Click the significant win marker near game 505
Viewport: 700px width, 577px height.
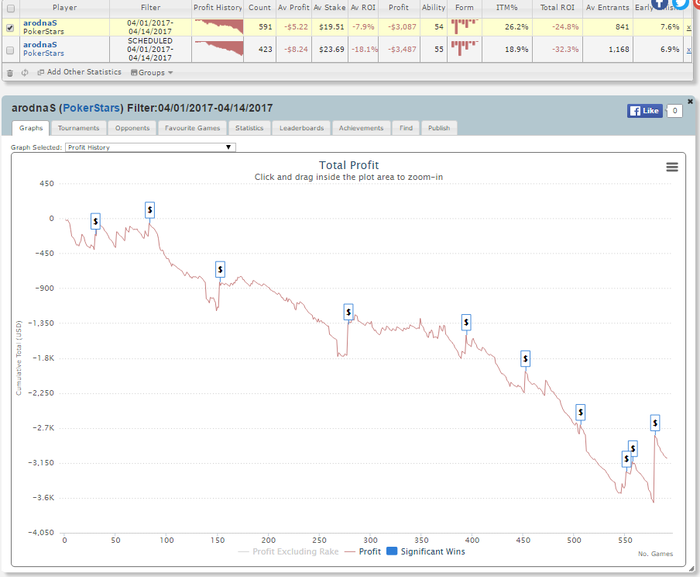[x=580, y=412]
